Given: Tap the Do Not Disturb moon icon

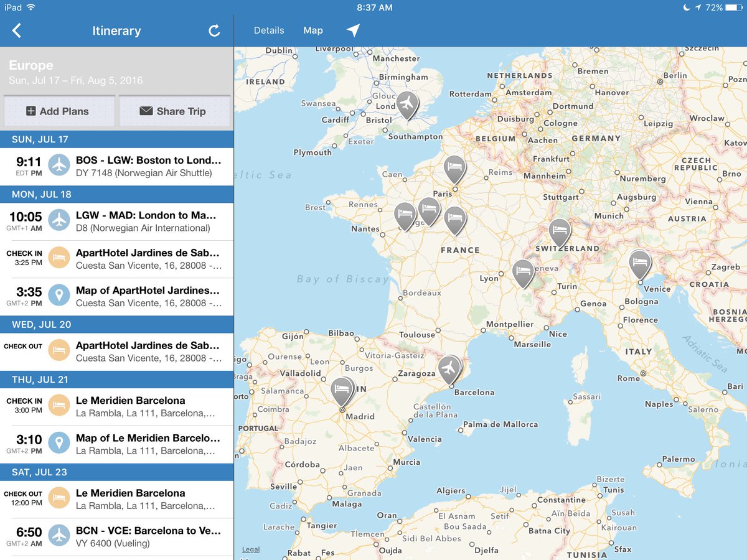Looking at the screenshot, I should tap(686, 7).
